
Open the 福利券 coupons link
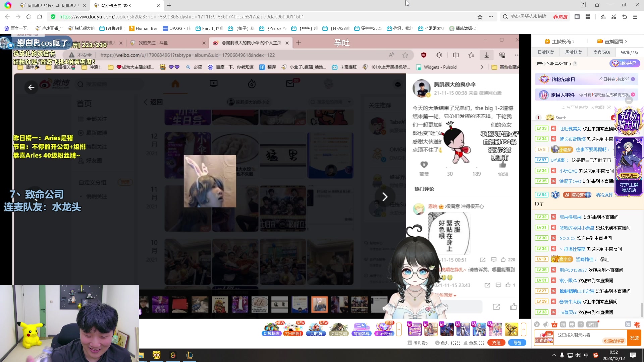(418, 343)
